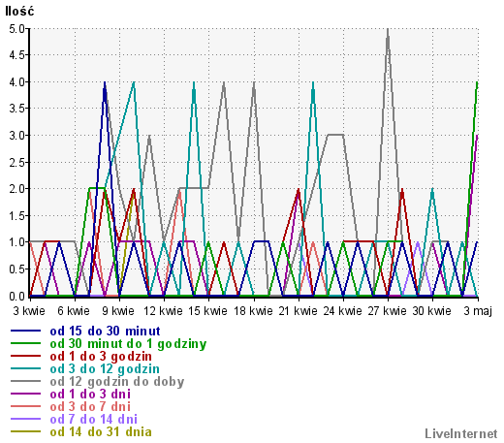Select 'od 3 do 12 godzin' legend label

(105, 369)
